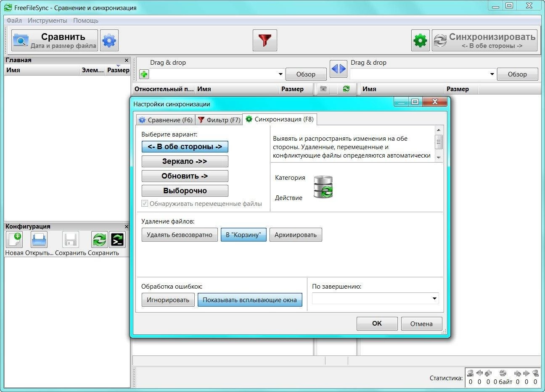
Task: Select the "<- В обе стороны ->" variant
Action: pyautogui.click(x=185, y=147)
